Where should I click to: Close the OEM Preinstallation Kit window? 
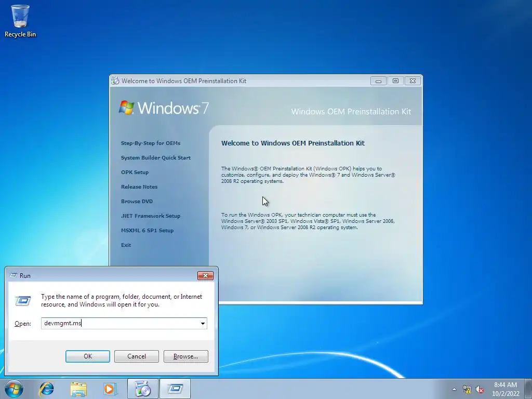pos(413,81)
